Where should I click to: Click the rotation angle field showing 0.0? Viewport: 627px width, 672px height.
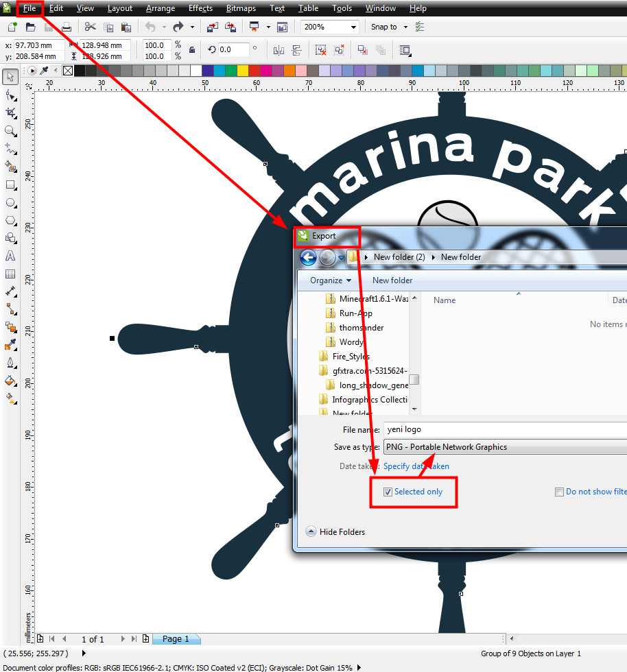tap(233, 49)
